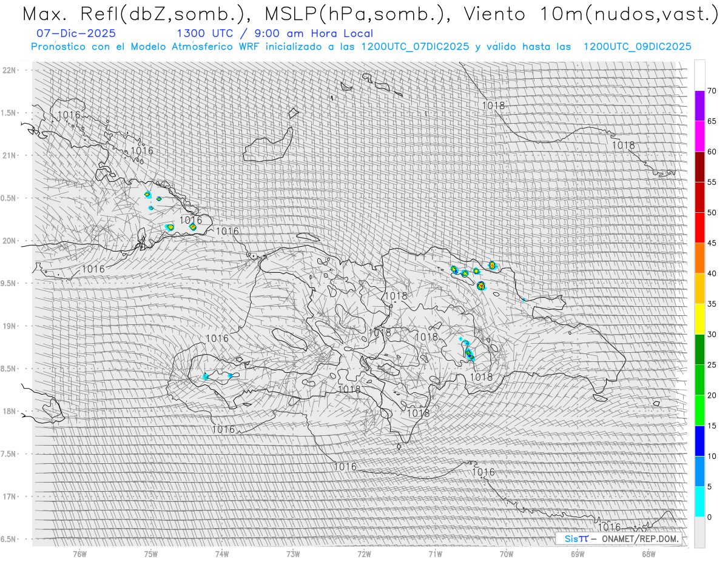This screenshot has width=728, height=562.
Task: Click the legend value "55"
Action: 712,182
